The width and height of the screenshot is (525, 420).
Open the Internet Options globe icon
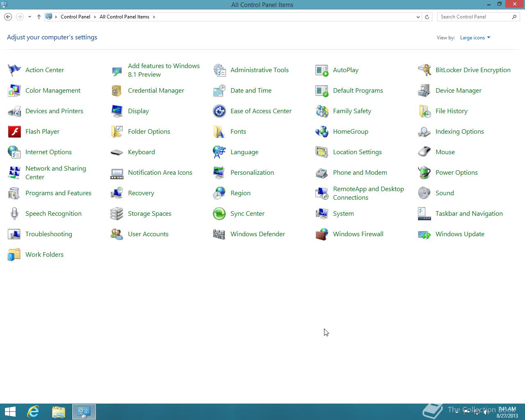[14, 152]
